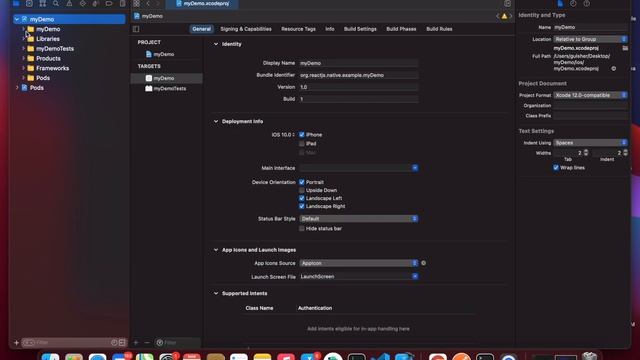Reveal full path in Finder arrow
640x360 pixels.
[x=613, y=69]
